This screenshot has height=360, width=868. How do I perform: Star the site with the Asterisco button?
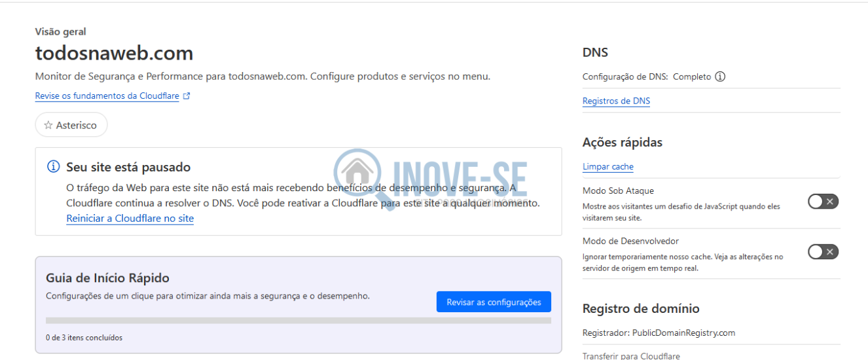[x=71, y=125]
